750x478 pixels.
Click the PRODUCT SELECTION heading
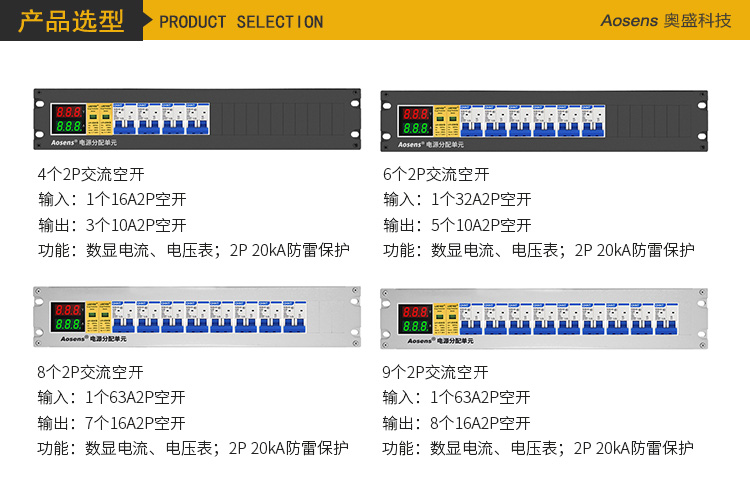click(241, 21)
